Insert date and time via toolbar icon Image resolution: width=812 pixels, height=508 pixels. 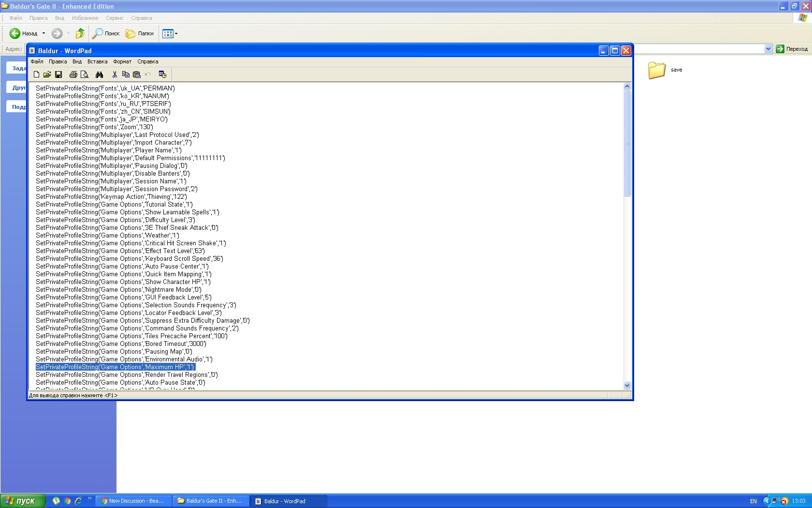(162, 75)
